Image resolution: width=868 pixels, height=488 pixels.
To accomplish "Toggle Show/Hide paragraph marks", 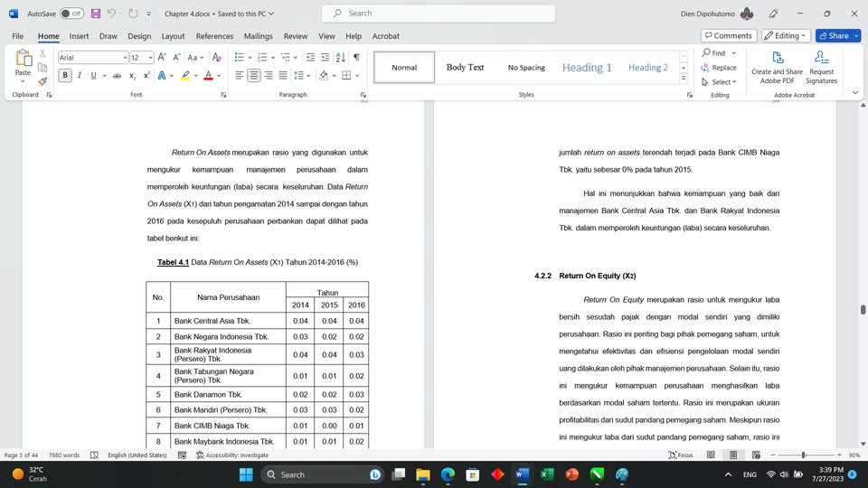I will click(356, 58).
